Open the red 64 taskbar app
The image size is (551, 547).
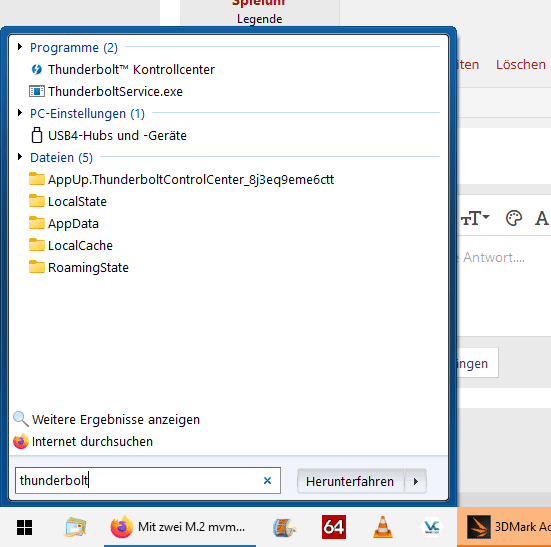[x=334, y=527]
